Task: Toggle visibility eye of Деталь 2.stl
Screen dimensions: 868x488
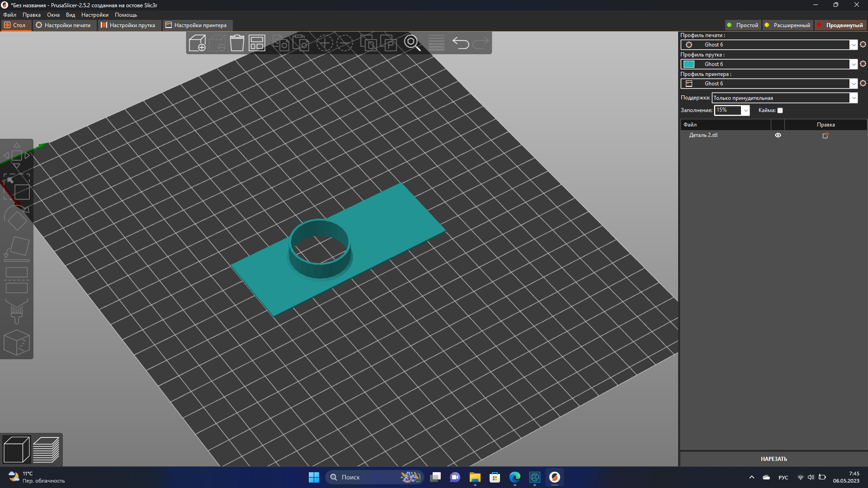Action: pyautogui.click(x=778, y=135)
